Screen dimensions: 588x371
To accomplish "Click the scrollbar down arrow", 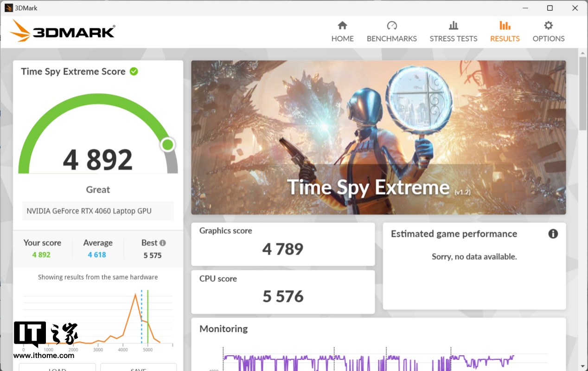I will tap(583, 366).
